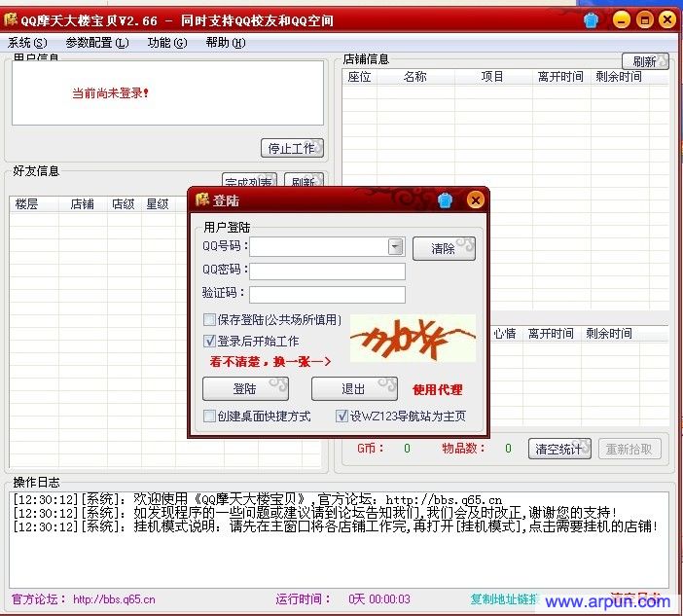The height and width of the screenshot is (616, 683).
Task: Open the 系统(S) menu
Action: [27, 43]
